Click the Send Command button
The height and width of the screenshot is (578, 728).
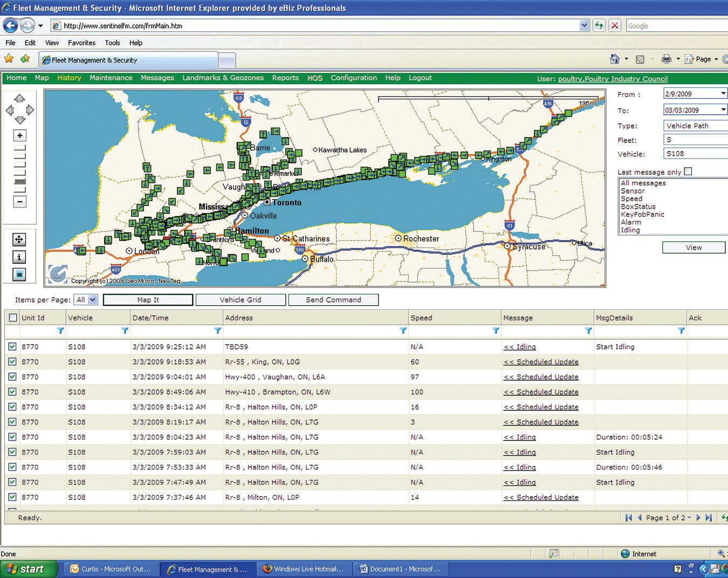333,300
